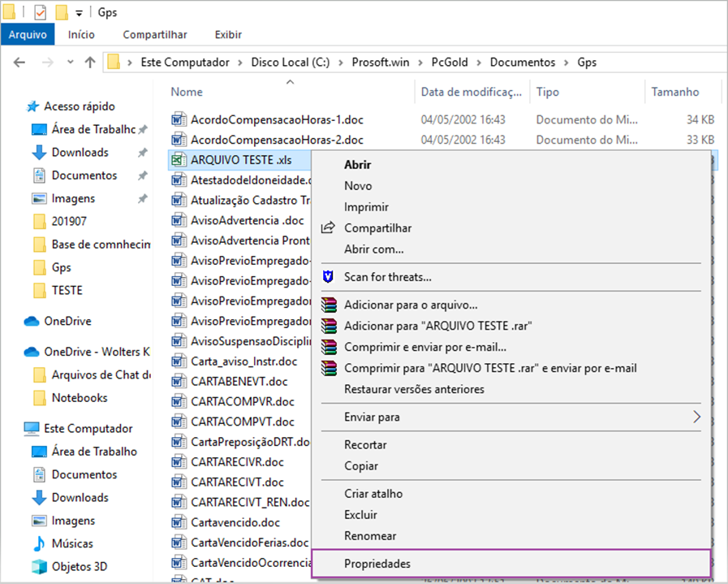The image size is (728, 584).
Task: Open the Arquivo tab
Action: click(28, 35)
